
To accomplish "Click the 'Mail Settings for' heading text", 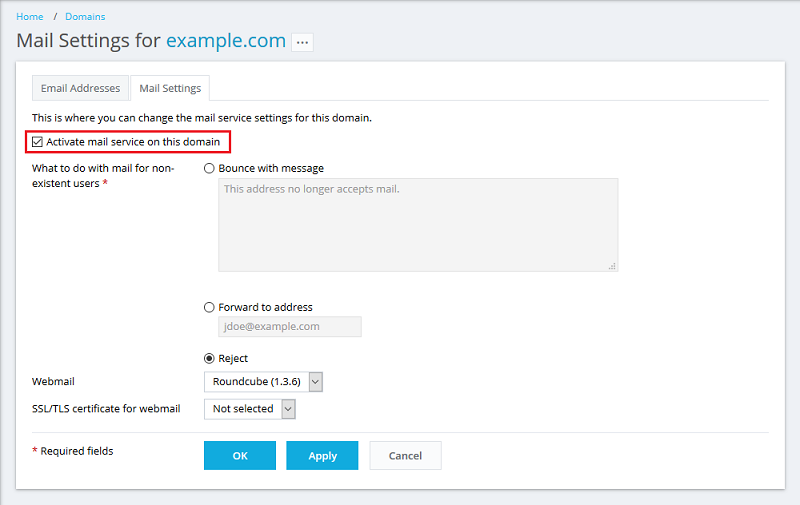I will [x=88, y=41].
